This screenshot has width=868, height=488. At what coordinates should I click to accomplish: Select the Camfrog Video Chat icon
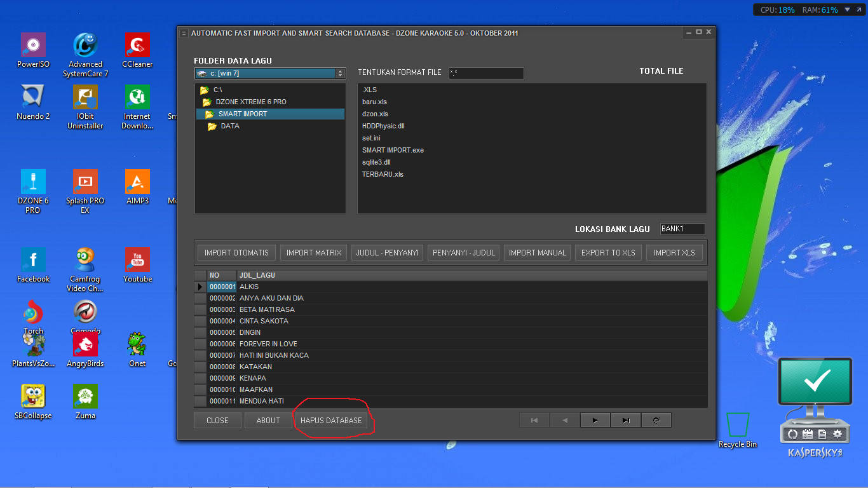[85, 269]
